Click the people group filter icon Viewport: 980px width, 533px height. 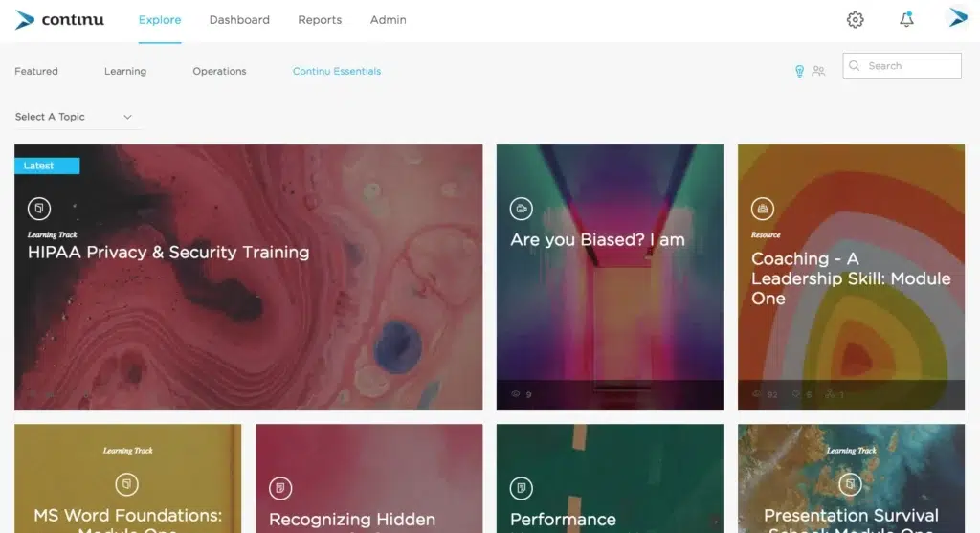point(818,71)
